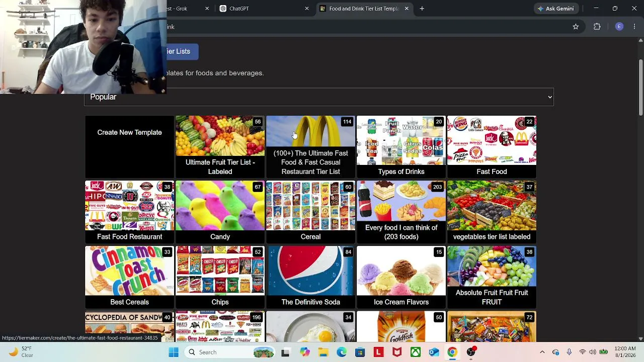Image resolution: width=644 pixels, height=362 pixels.
Task: Open the Windows Start menu
Action: (174, 352)
